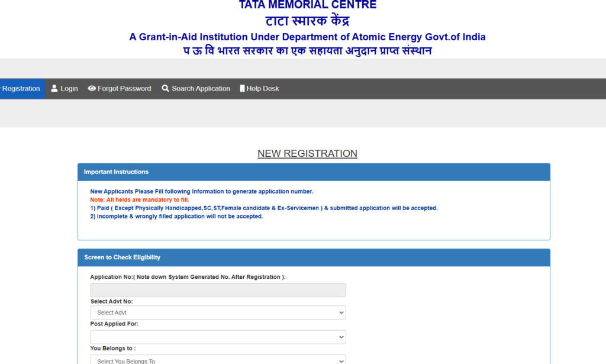The width and height of the screenshot is (606, 364).
Task: Go to Forgot Password page
Action: 120,89
